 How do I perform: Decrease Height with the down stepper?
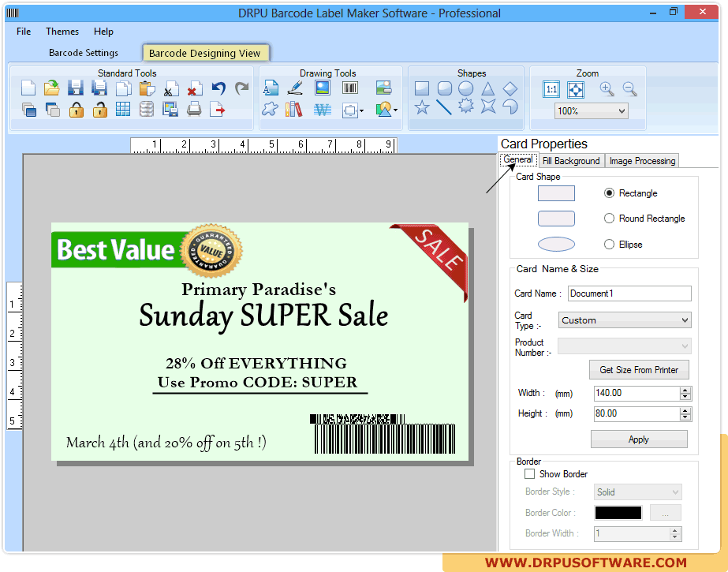pyautogui.click(x=685, y=417)
